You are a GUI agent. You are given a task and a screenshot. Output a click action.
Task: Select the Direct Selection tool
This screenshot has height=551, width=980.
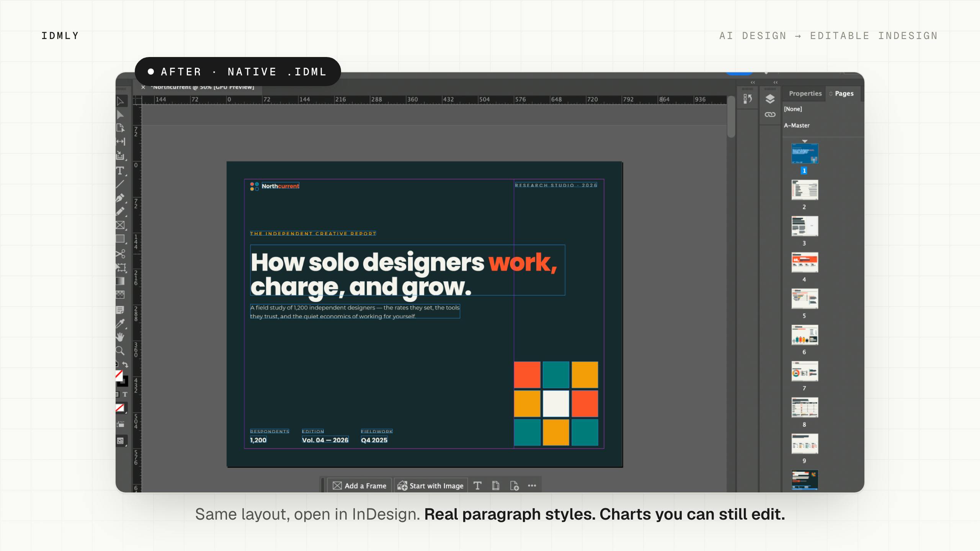point(120,115)
